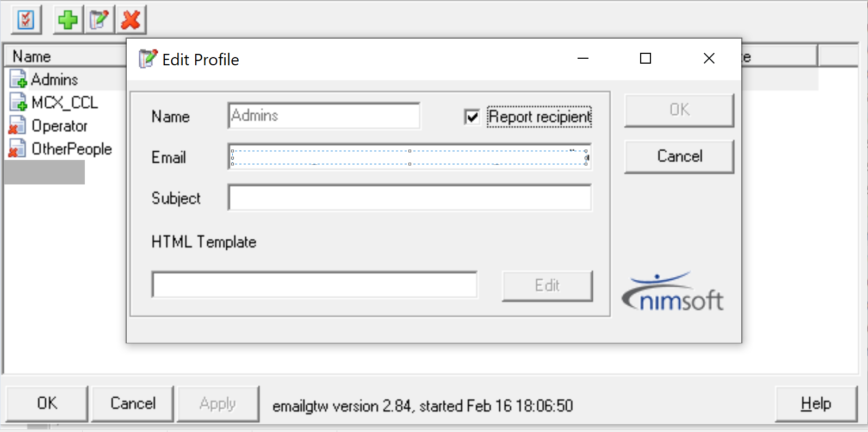The image size is (868, 432).
Task: Select the OtherPeople profile icon
Action: coord(17,149)
